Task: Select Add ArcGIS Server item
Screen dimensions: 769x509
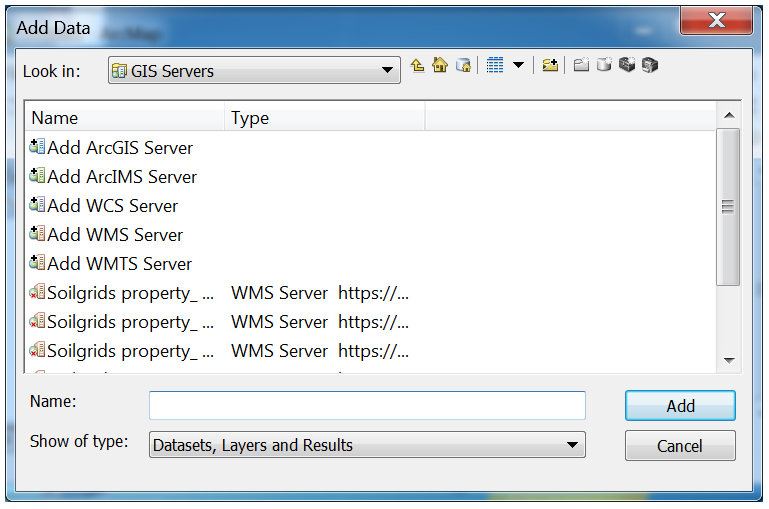Action: point(120,148)
